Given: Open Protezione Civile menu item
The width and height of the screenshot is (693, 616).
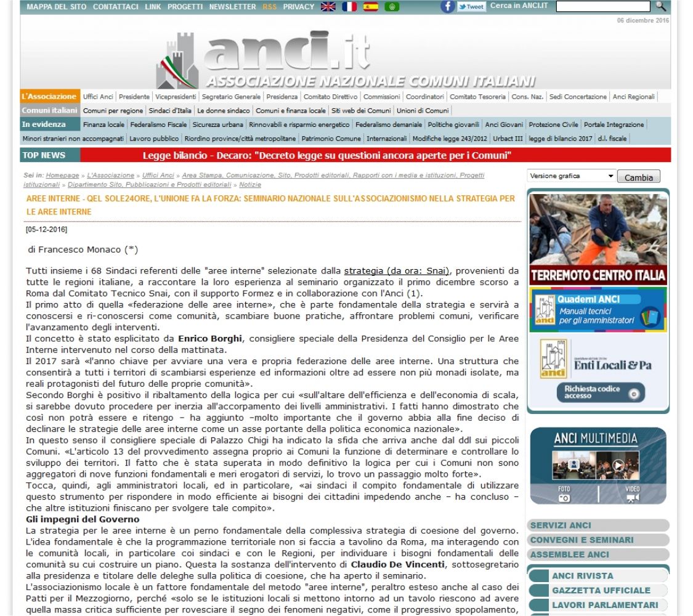Looking at the screenshot, I should pyautogui.click(x=553, y=124).
